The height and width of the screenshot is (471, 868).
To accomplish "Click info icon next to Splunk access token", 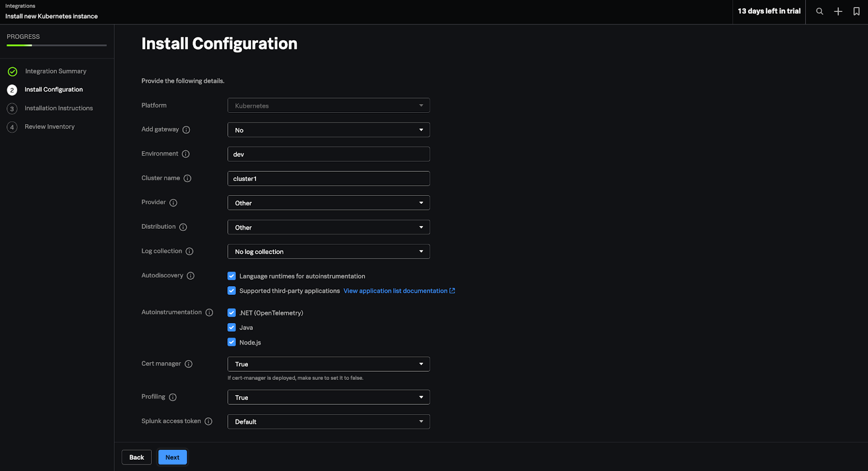I will click(x=208, y=422).
